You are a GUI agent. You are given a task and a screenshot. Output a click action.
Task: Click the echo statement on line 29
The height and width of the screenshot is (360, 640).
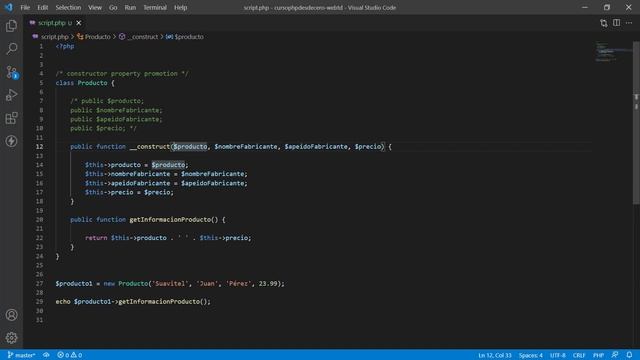click(133, 302)
